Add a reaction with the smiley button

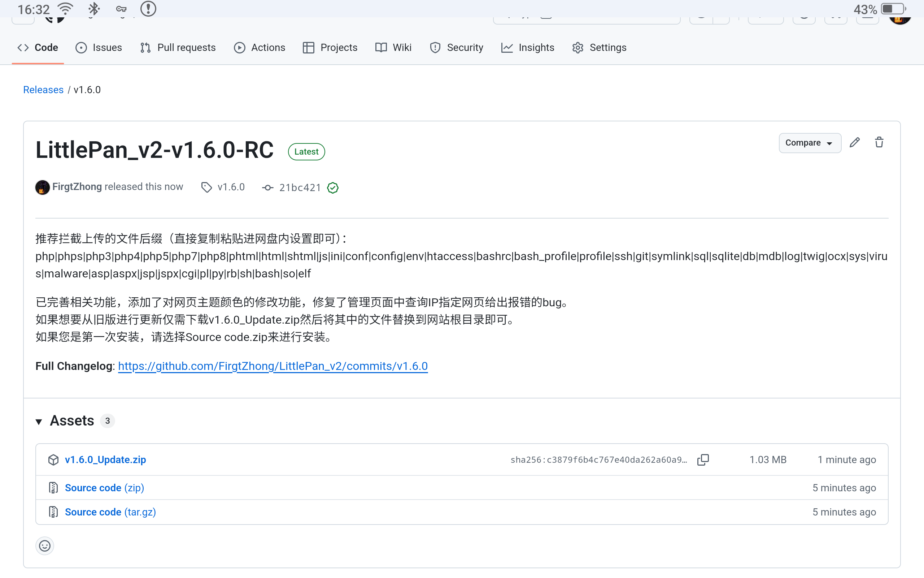click(45, 546)
